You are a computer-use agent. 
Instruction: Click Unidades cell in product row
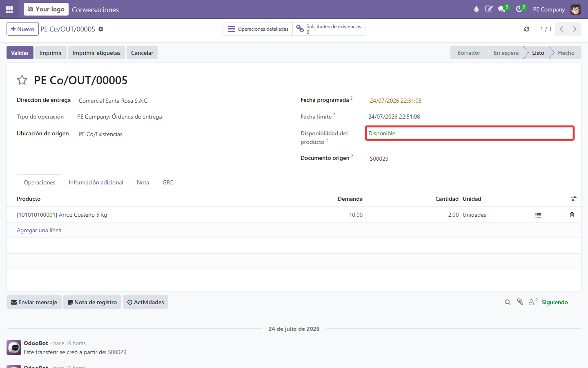[474, 215]
